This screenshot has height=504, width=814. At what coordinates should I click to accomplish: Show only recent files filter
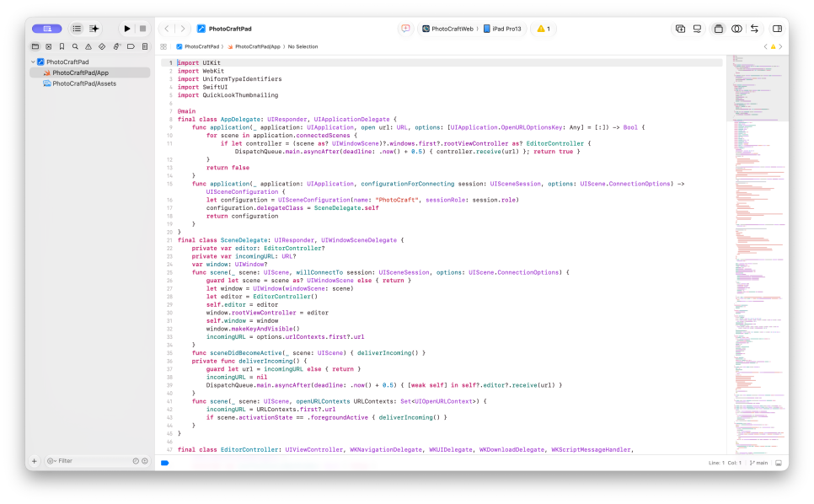[136, 461]
